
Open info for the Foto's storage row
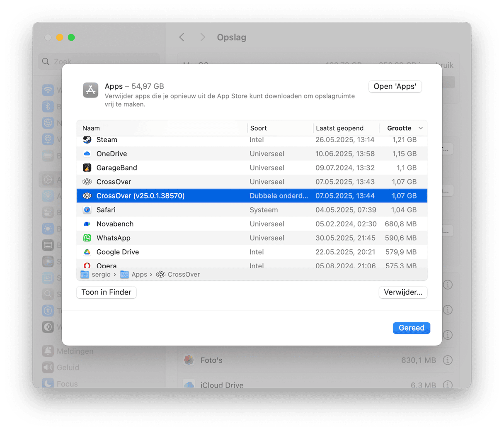tap(448, 360)
